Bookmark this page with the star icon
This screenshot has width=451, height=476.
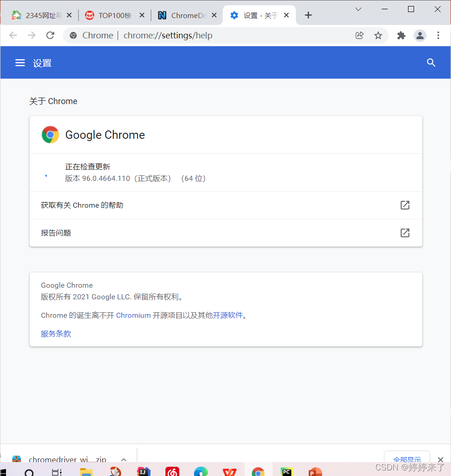pos(378,36)
